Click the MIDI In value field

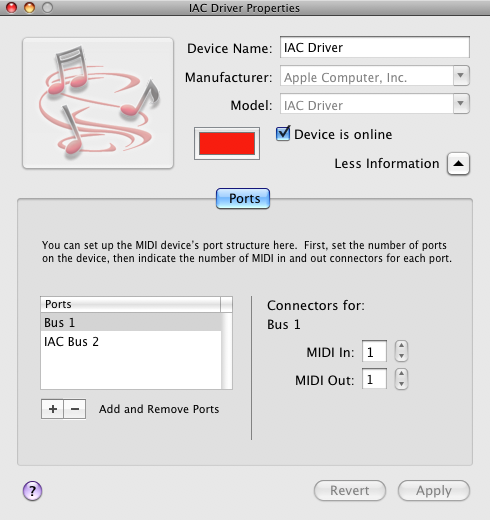coord(374,351)
